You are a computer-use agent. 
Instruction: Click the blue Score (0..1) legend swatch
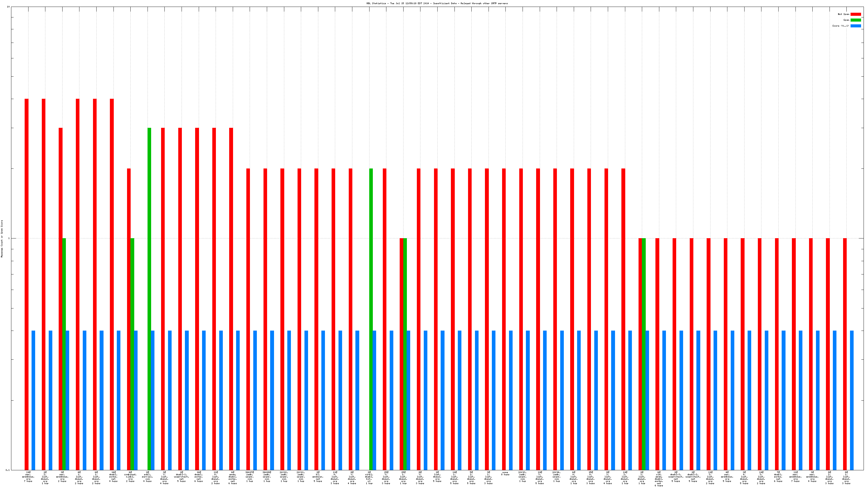click(x=856, y=26)
